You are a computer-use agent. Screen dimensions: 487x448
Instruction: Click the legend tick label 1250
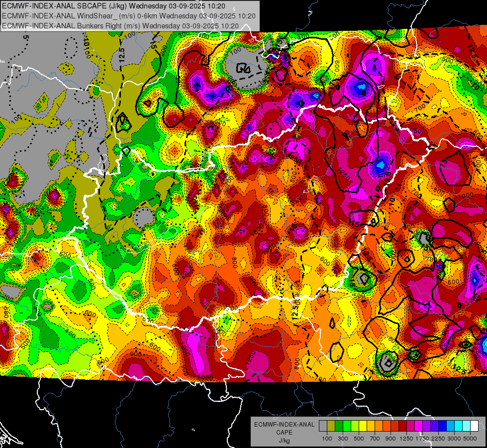pos(406,439)
